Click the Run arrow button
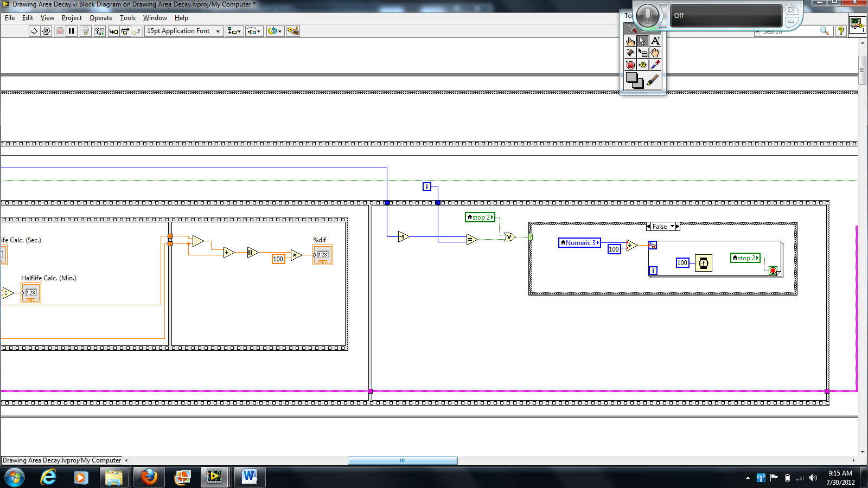Screen dimensions: 868x488 click(x=34, y=31)
